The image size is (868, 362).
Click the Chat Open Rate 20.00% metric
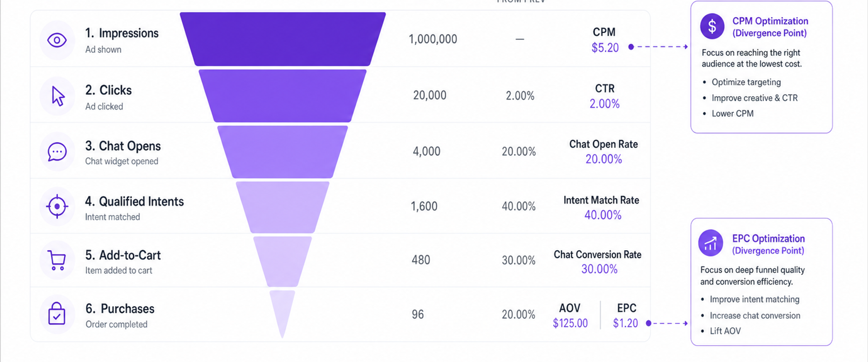point(604,152)
